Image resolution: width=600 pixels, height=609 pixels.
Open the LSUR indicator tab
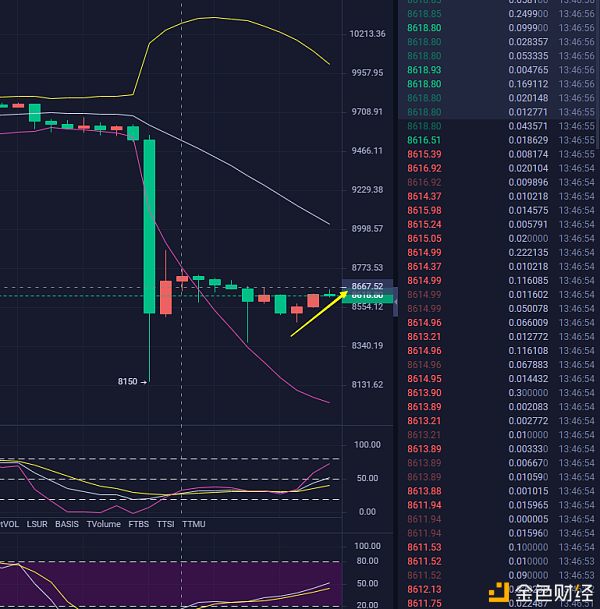(x=37, y=524)
